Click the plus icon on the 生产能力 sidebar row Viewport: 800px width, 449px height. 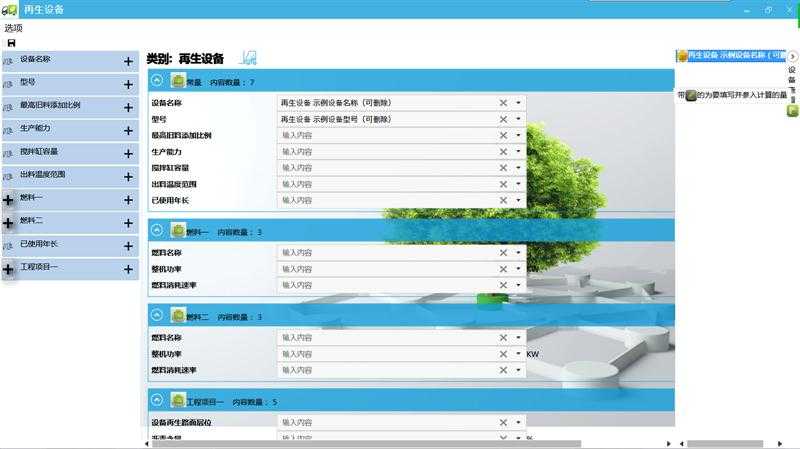pyautogui.click(x=128, y=131)
